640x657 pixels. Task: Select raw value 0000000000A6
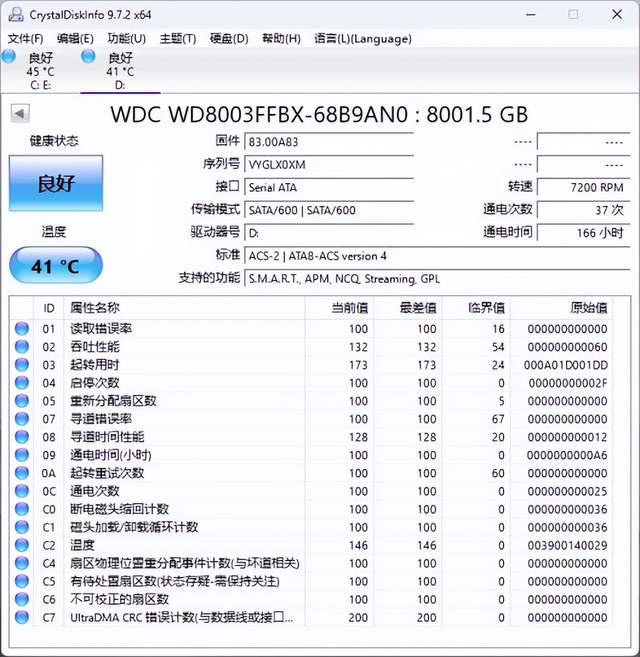567,455
